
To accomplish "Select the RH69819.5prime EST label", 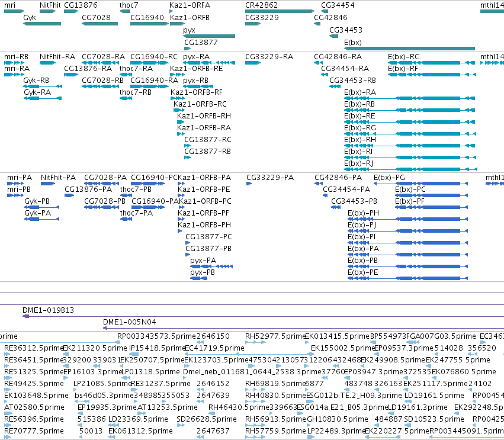I will click(275, 384).
